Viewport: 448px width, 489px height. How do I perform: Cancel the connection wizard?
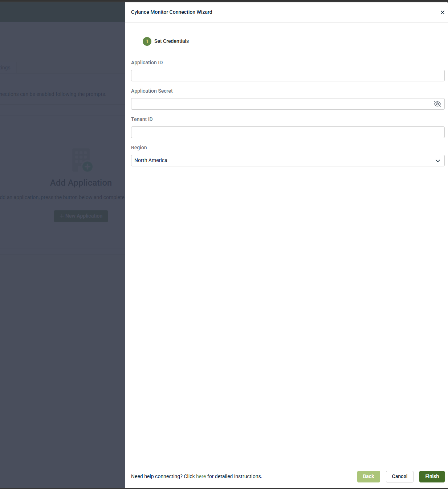tap(399, 477)
